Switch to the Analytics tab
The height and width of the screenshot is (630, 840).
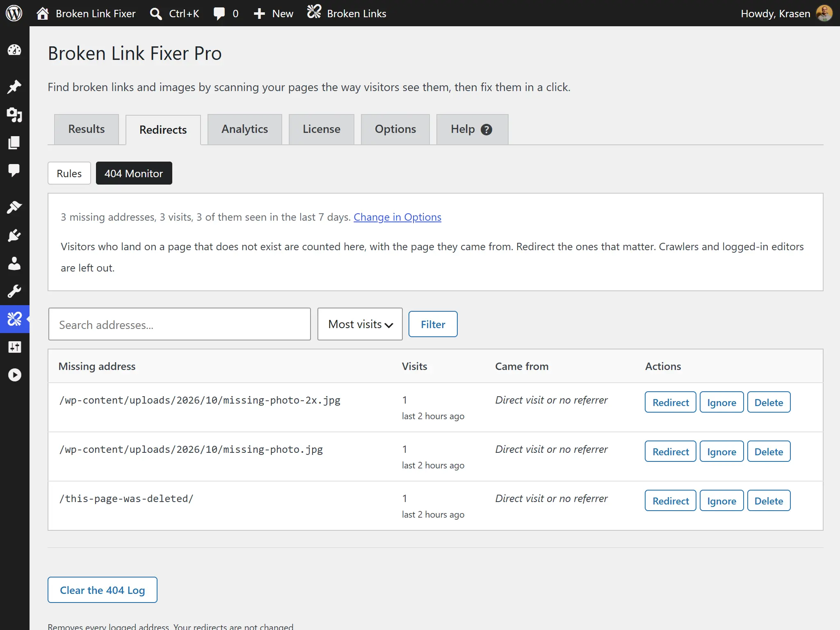(245, 129)
